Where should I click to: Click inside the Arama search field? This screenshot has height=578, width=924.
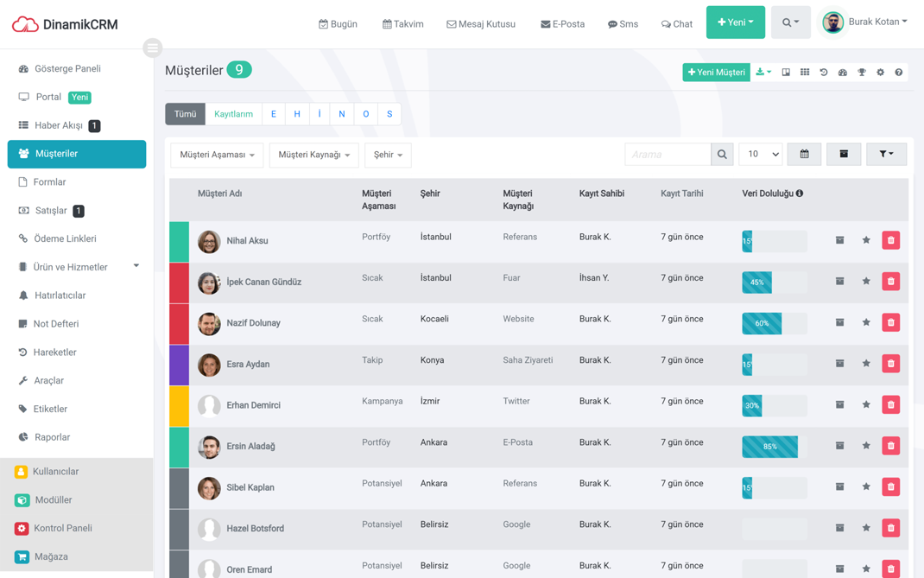668,154
